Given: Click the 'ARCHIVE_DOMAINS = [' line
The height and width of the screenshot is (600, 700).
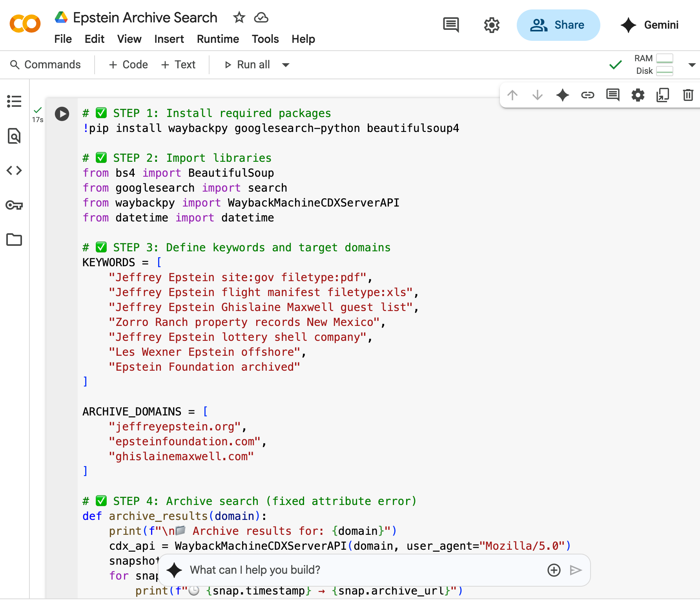Looking at the screenshot, I should (x=145, y=412).
